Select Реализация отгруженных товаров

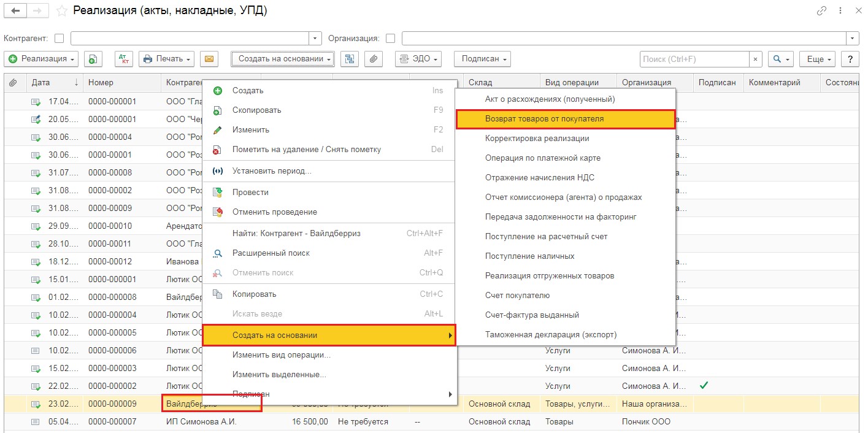566,276
